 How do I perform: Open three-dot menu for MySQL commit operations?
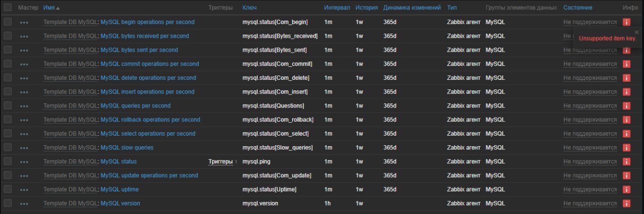pyautogui.click(x=24, y=64)
